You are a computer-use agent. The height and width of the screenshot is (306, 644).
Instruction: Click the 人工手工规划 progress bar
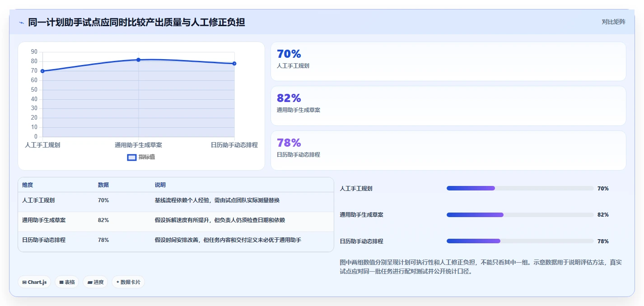(x=520, y=188)
